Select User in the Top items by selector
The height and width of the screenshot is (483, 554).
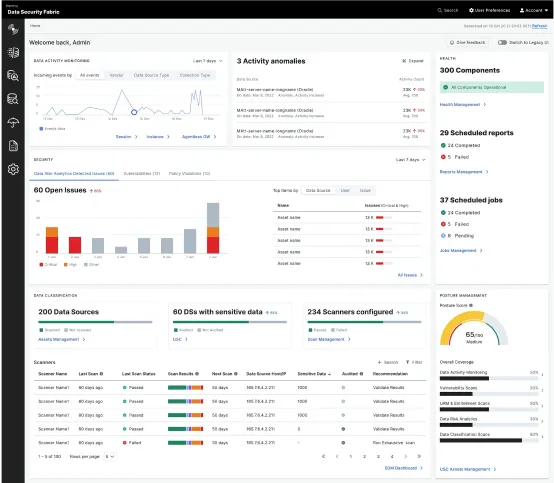pyautogui.click(x=345, y=190)
